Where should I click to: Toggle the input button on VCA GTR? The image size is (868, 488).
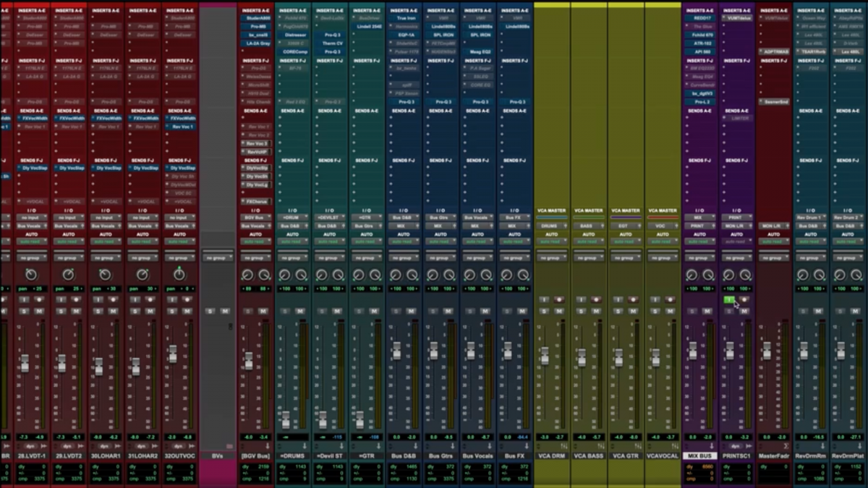point(618,299)
